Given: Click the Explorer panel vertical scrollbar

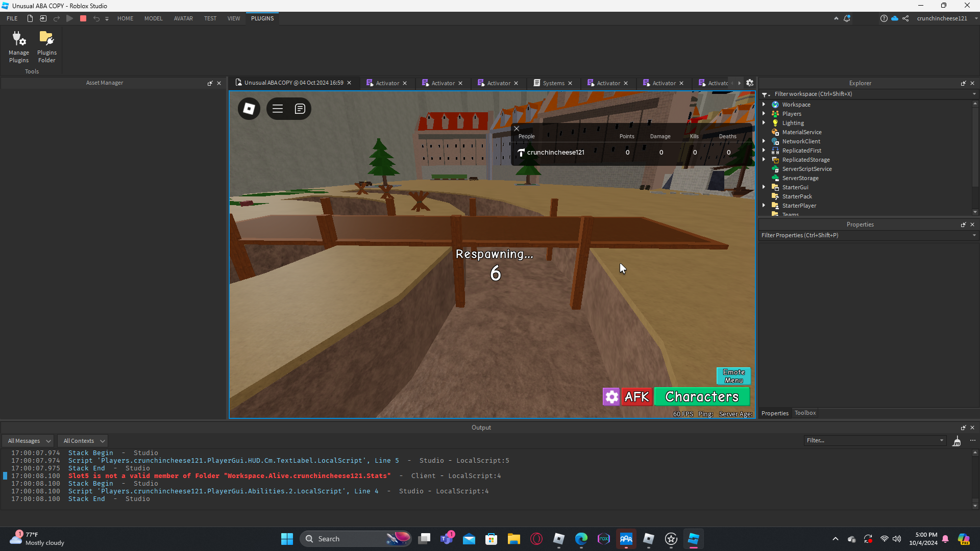Looking at the screenshot, I should (x=975, y=158).
